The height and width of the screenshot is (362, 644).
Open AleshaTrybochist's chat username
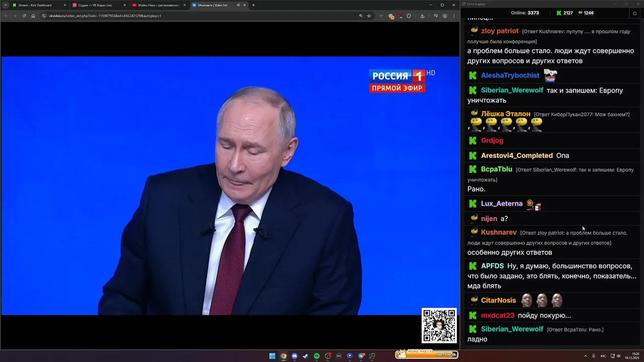click(x=510, y=75)
